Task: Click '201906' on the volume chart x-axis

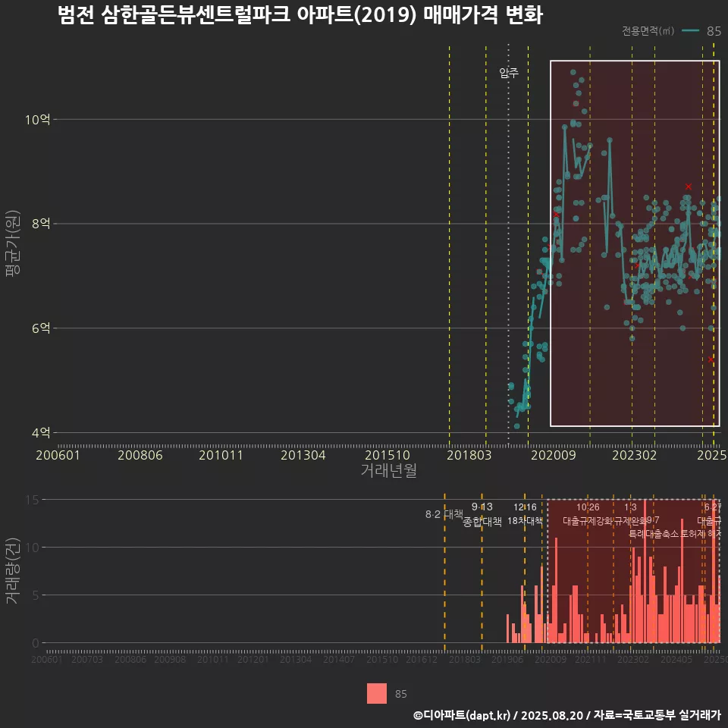Action: pos(507,659)
